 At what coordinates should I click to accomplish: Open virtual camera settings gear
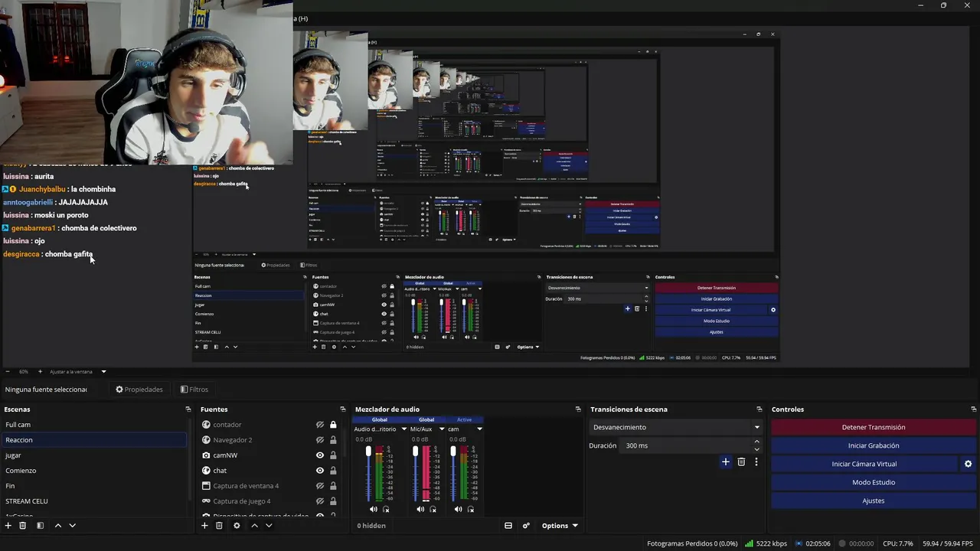tap(968, 464)
